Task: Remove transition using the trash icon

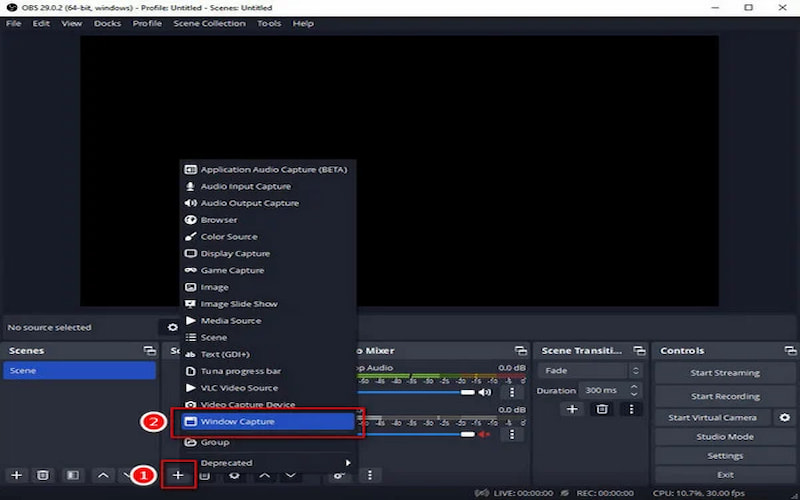Action: [x=601, y=409]
